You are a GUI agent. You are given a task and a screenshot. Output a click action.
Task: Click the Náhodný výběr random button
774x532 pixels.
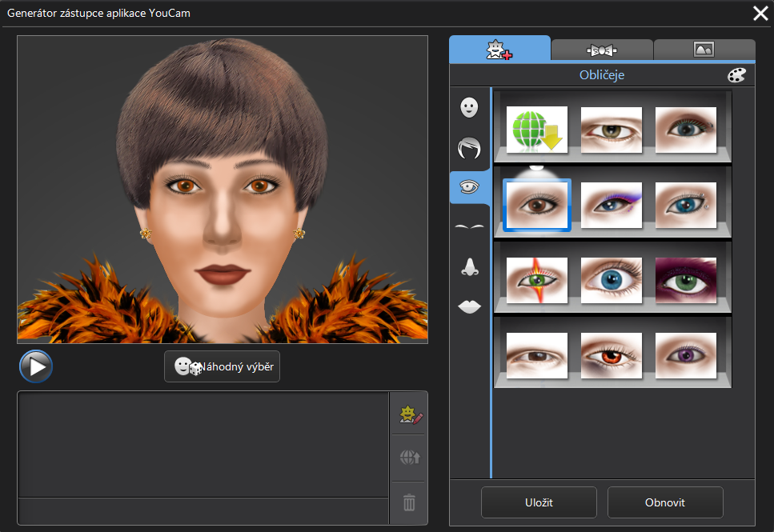[x=222, y=366]
